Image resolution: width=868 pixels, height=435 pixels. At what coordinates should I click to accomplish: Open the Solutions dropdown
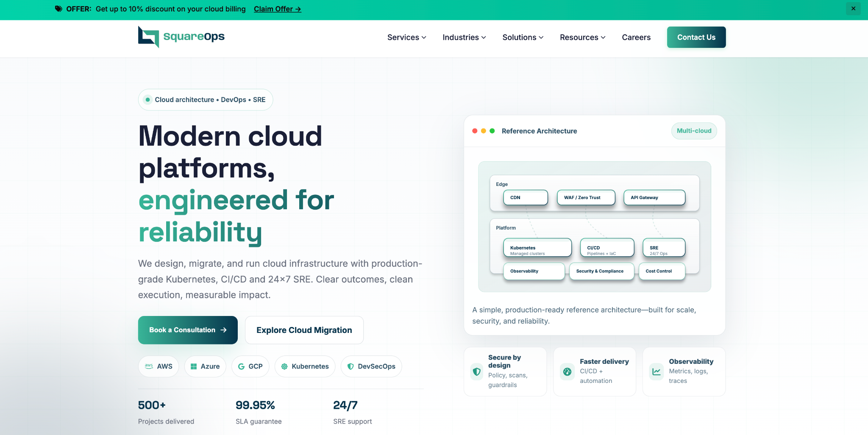point(523,37)
